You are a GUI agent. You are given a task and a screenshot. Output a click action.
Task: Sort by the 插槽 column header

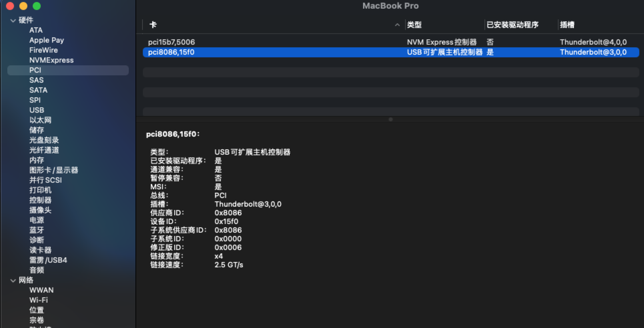pyautogui.click(x=567, y=25)
